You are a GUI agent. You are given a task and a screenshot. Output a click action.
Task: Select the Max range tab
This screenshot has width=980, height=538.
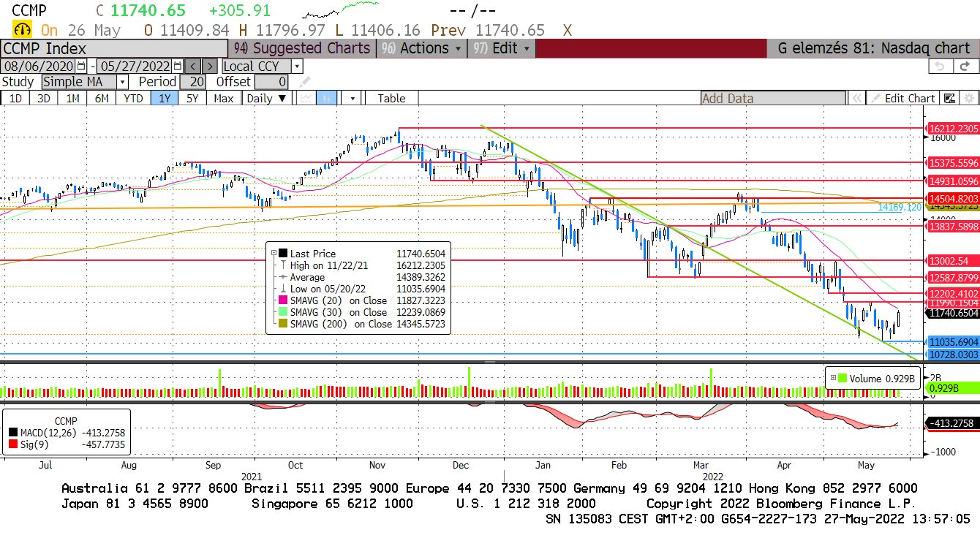[224, 98]
